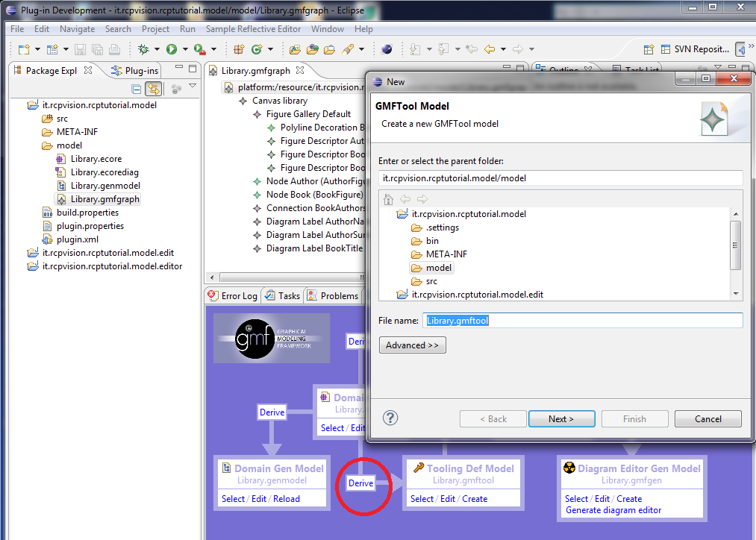Click the Print toolbar icon
Screen dimensions: 756x540
pyautogui.click(x=114, y=49)
